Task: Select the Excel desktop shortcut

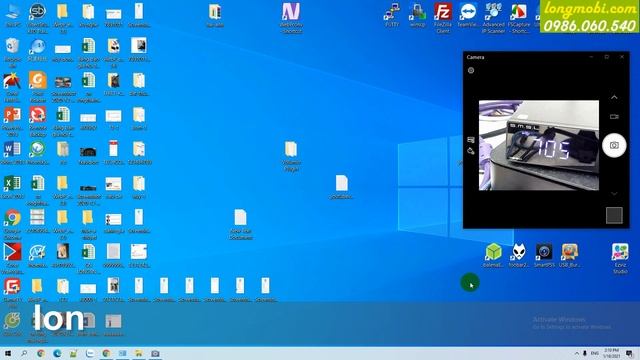Action: [x=12, y=187]
